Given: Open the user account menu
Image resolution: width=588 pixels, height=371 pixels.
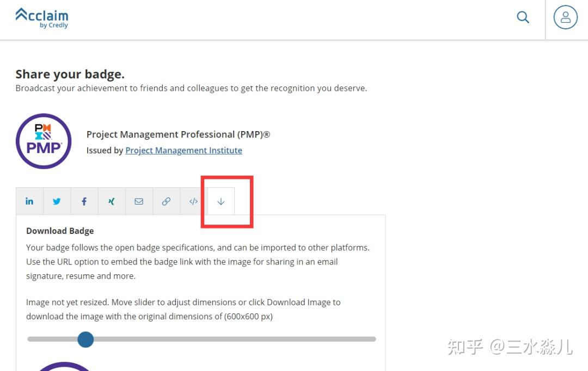Looking at the screenshot, I should pyautogui.click(x=565, y=17).
